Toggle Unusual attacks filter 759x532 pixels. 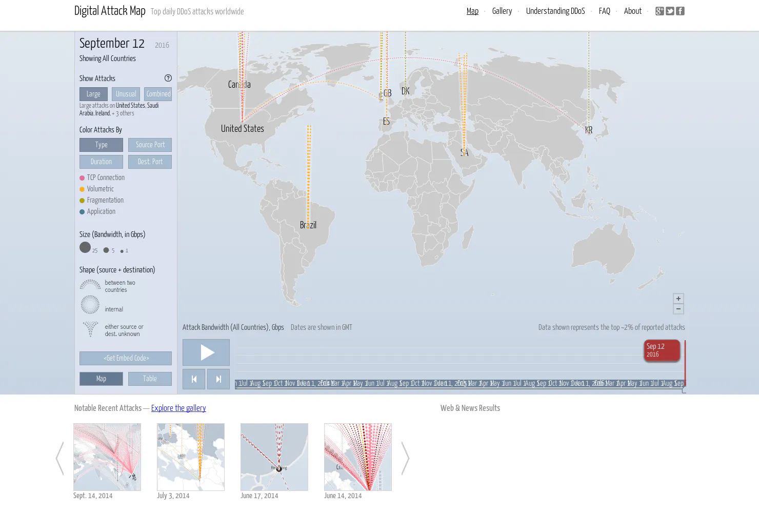pyautogui.click(x=126, y=94)
